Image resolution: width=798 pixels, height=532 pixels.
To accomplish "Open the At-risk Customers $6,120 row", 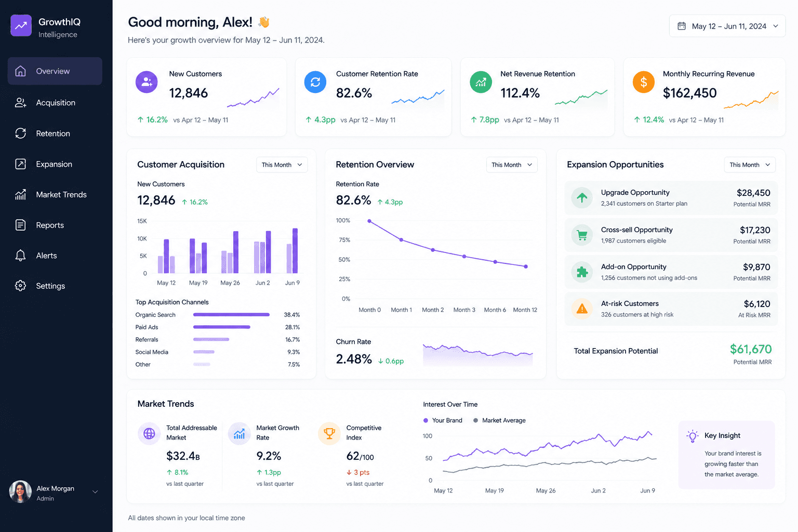I will (x=671, y=309).
